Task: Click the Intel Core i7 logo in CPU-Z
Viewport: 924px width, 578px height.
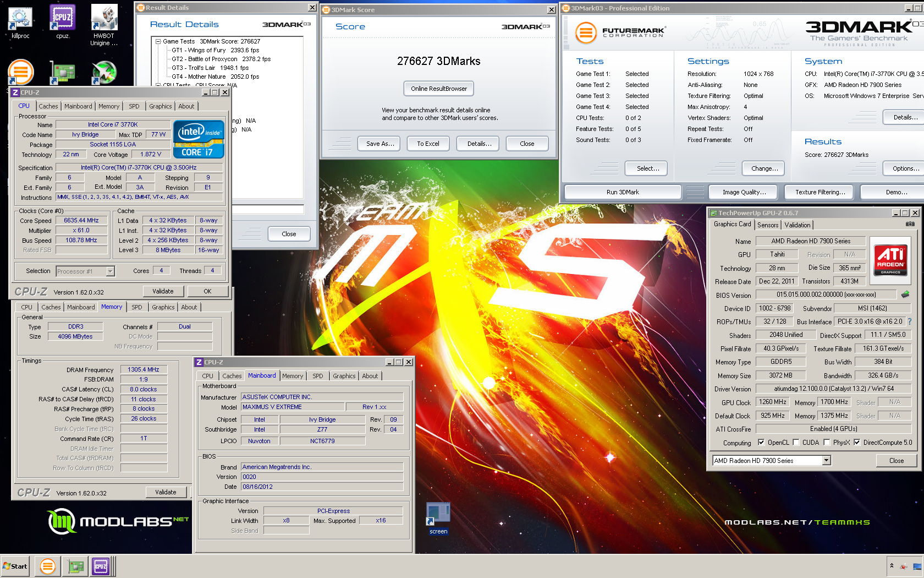Action: coord(199,139)
